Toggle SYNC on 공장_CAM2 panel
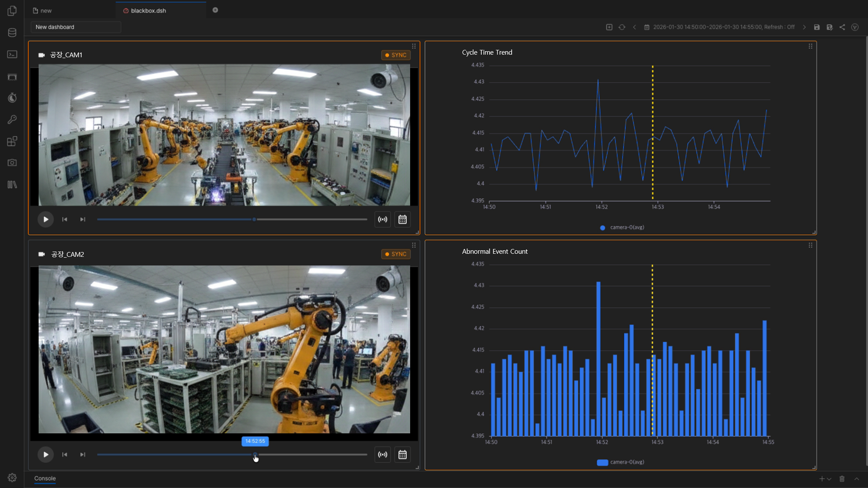Viewport: 868px width, 488px height. 396,254
